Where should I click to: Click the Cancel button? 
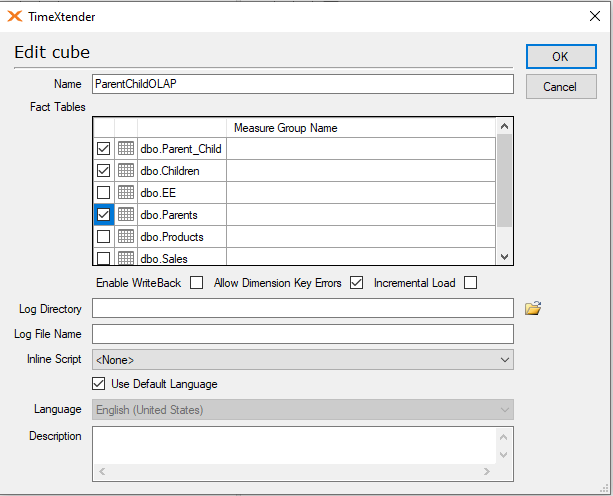pyautogui.click(x=561, y=86)
